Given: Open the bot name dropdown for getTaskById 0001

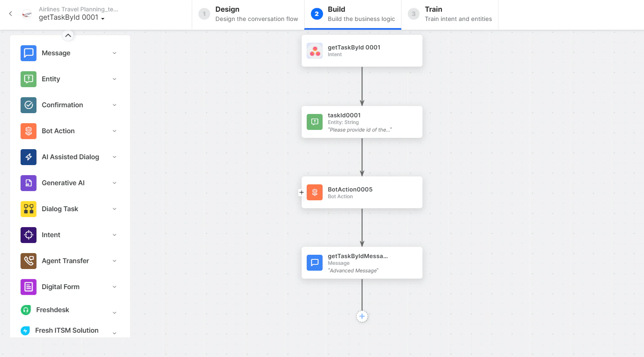Looking at the screenshot, I should 103,18.
